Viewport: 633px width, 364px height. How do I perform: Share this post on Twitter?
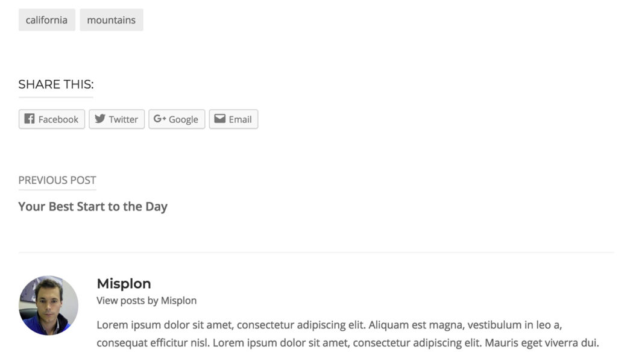click(x=116, y=119)
